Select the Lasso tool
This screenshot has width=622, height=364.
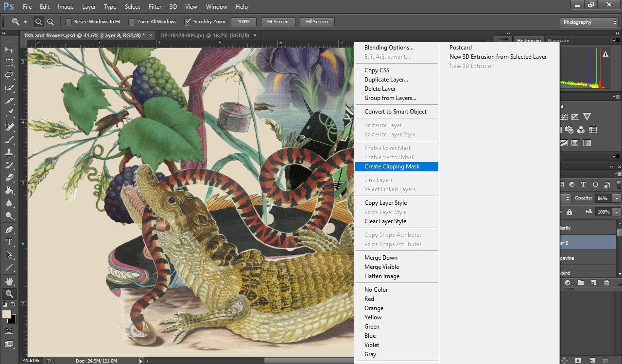9,75
